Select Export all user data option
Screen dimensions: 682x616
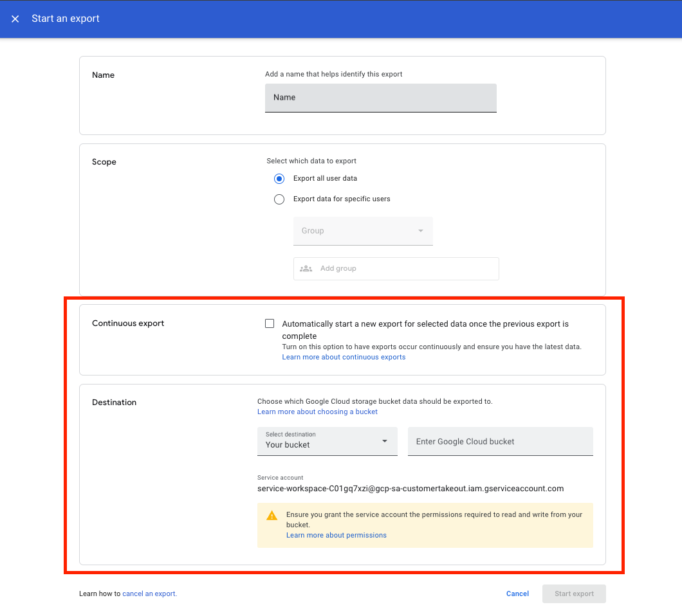click(279, 179)
